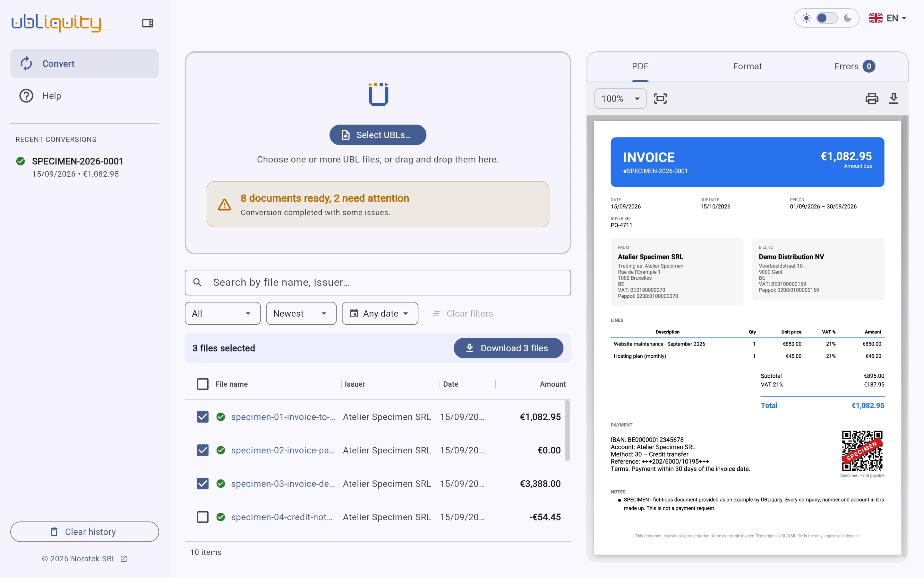Uncheck specimen-01-invoice row checkbox
Image resolution: width=924 pixels, height=578 pixels.
tap(203, 417)
